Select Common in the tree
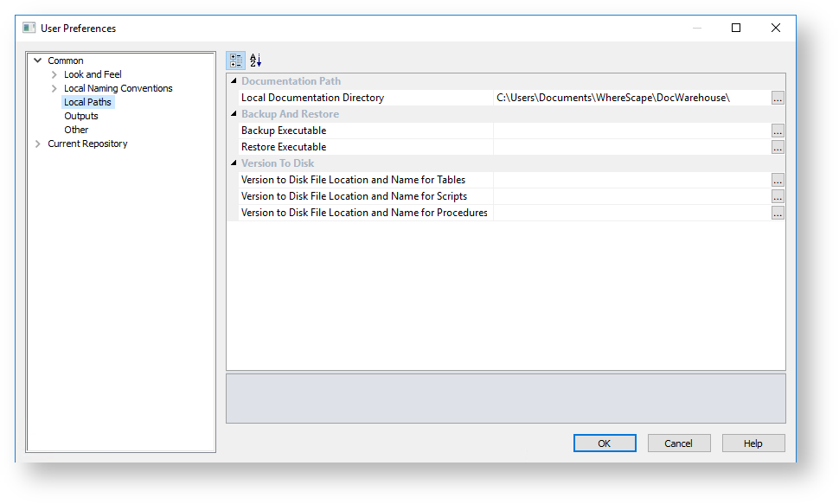 (65, 61)
